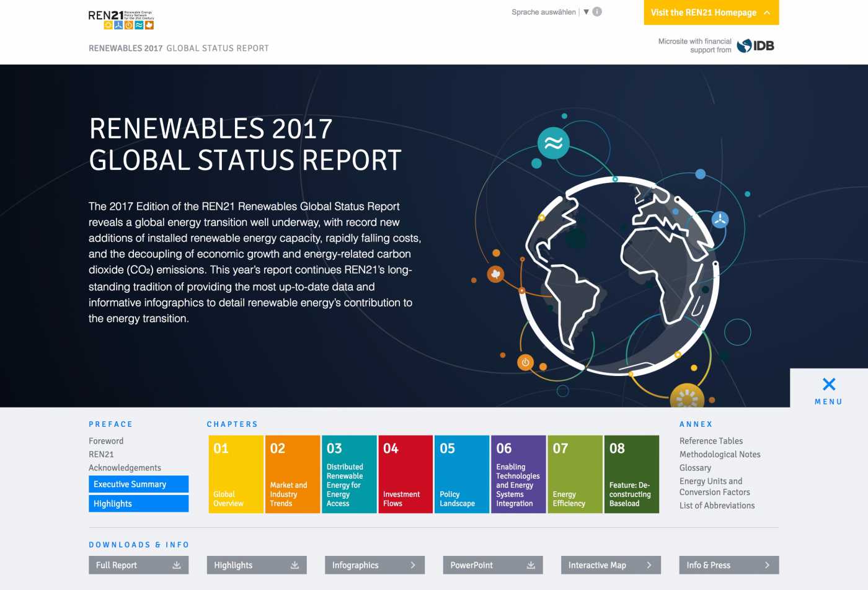Viewport: 868px width, 590px height.
Task: Click the teal wave icon above the globe
Action: 553,143
